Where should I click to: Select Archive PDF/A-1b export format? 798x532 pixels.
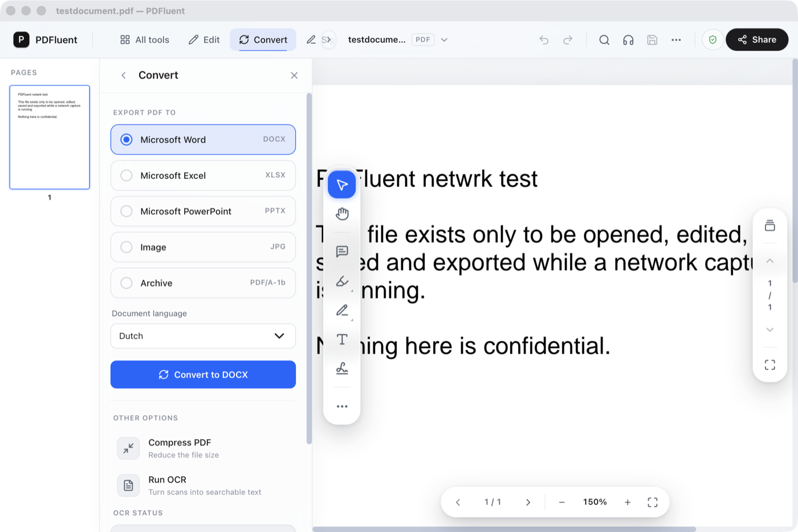coord(203,283)
